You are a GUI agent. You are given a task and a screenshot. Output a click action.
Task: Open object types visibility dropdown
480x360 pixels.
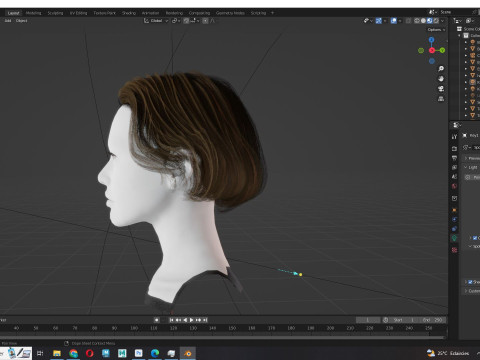(x=368, y=21)
